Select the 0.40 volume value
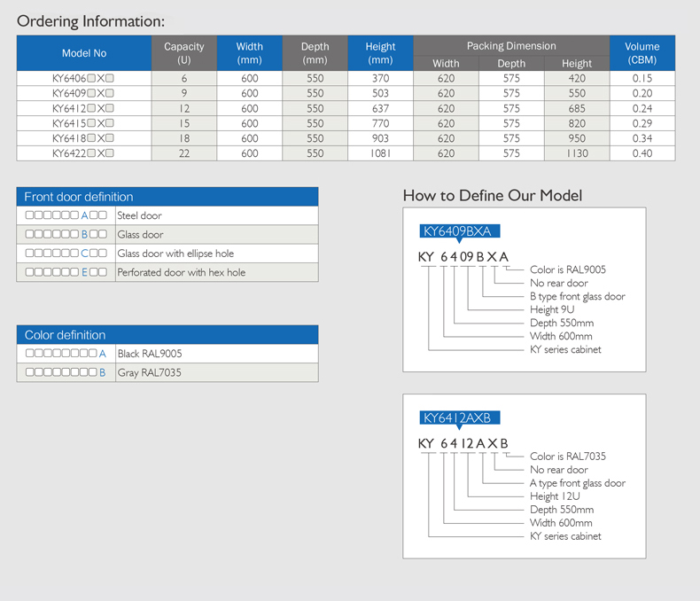The height and width of the screenshot is (601, 700). 642,153
